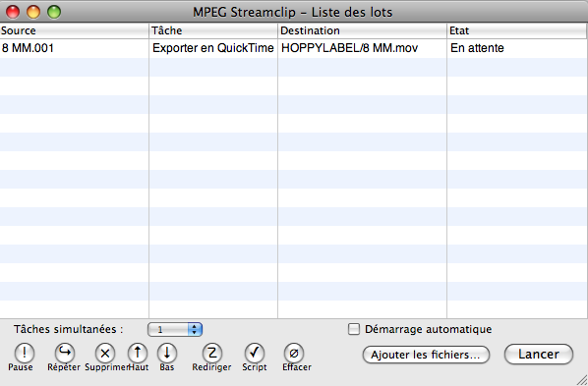Click the Source column header

[x=75, y=30]
